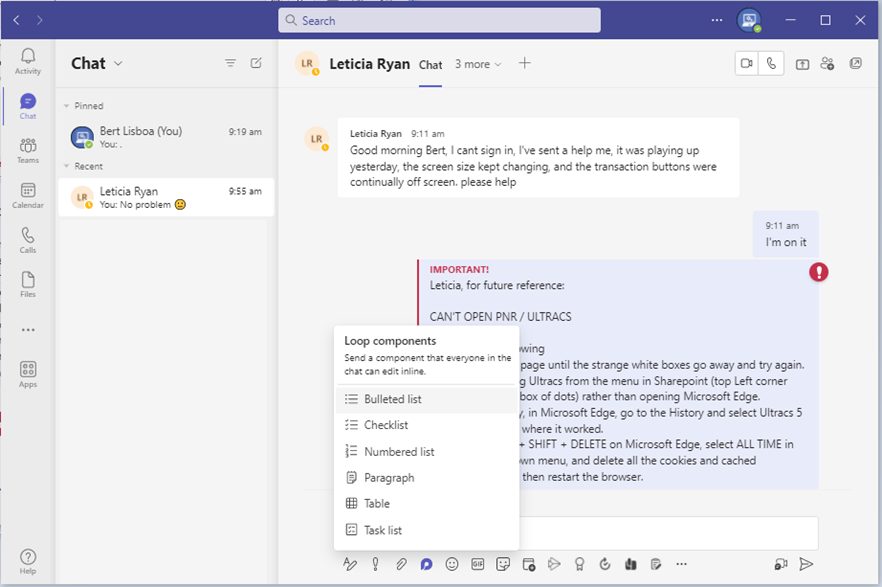This screenshot has height=587, width=882.
Task: Go back with the back arrow
Action: 16,20
